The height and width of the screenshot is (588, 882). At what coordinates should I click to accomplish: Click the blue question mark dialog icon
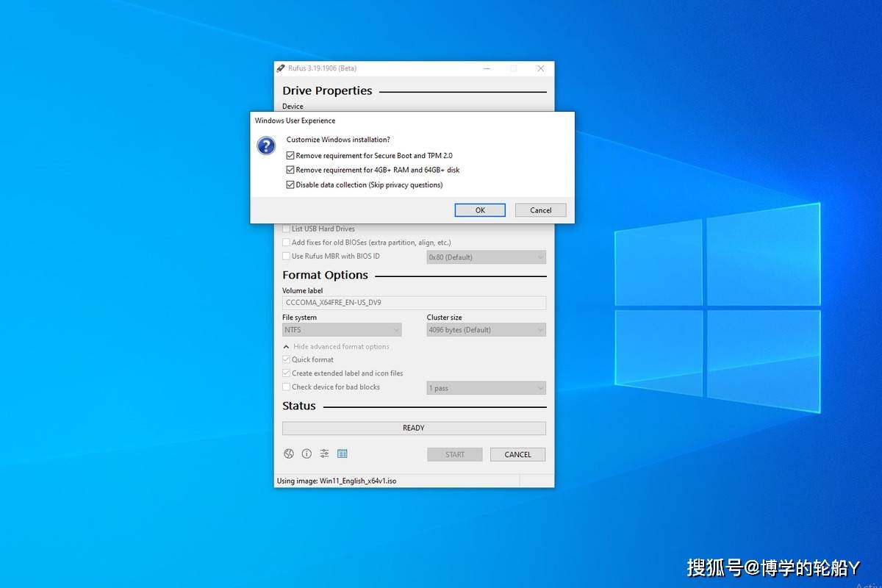pyautogui.click(x=265, y=146)
